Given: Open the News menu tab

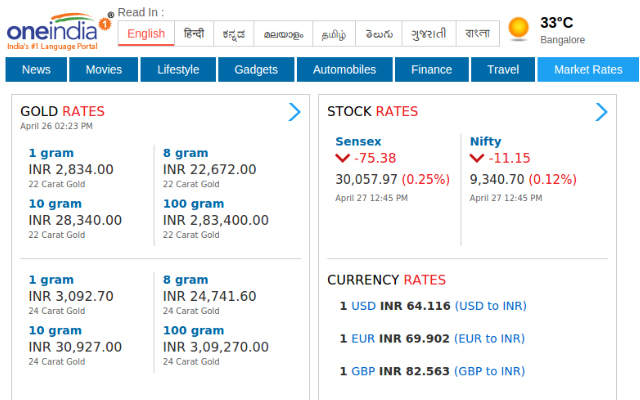Looking at the screenshot, I should (36, 70).
